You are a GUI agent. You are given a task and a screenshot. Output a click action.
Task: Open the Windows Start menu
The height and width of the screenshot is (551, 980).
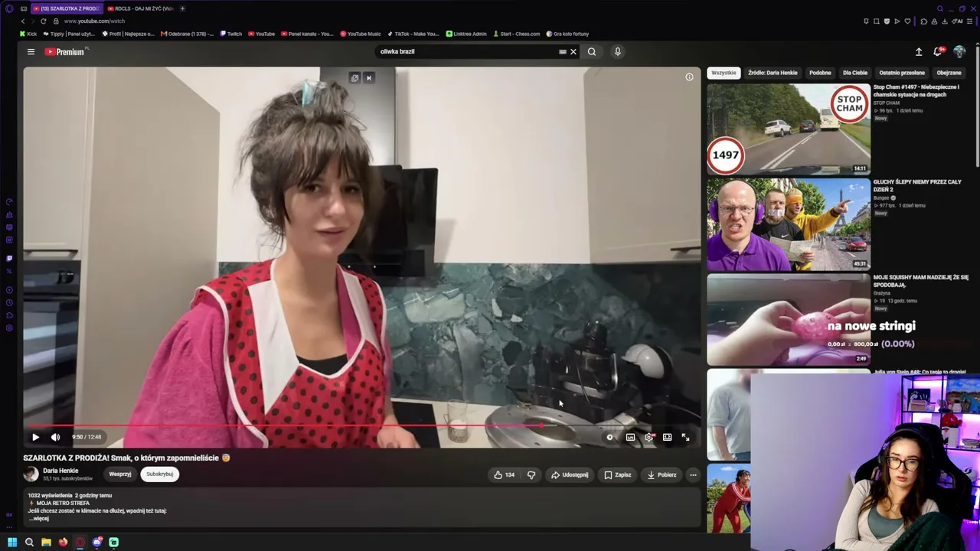pyautogui.click(x=12, y=543)
